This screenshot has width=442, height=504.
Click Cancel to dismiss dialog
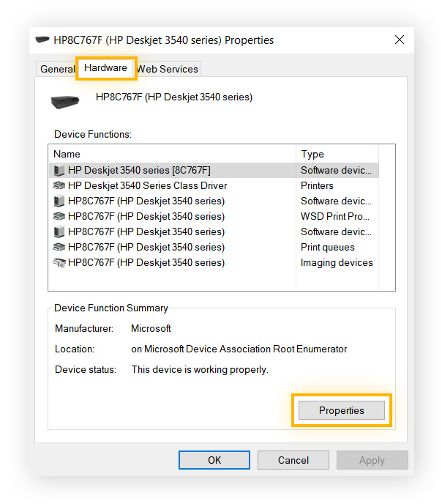tap(293, 460)
